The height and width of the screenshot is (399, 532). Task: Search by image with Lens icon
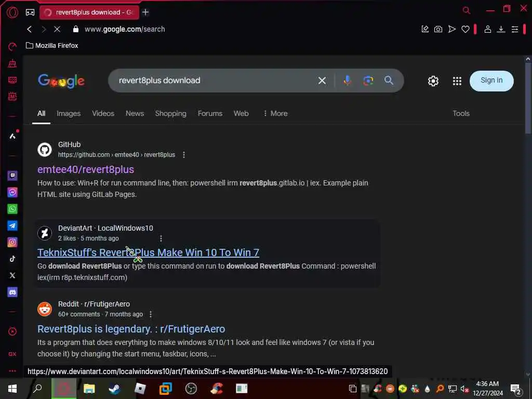(x=368, y=81)
